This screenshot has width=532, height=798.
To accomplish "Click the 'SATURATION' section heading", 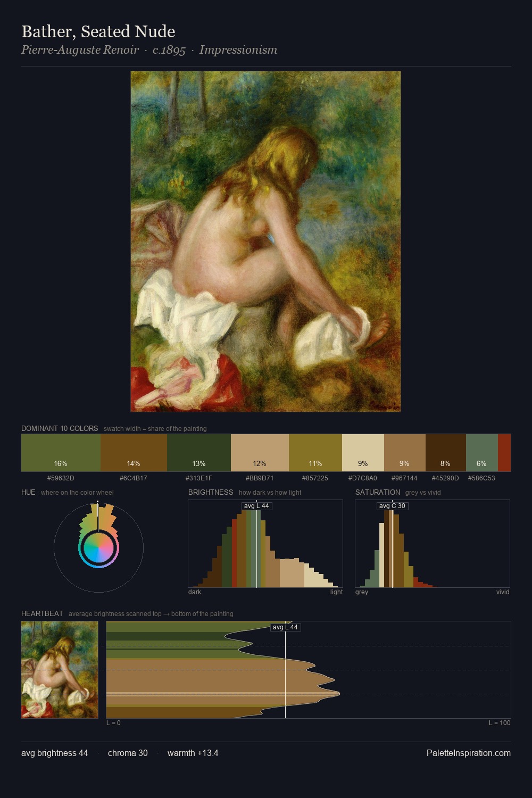I will click(378, 492).
